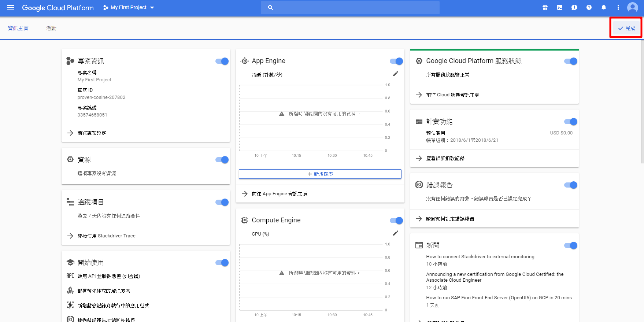Click the API icon in 開始使用
644x322 pixels.
[70, 275]
